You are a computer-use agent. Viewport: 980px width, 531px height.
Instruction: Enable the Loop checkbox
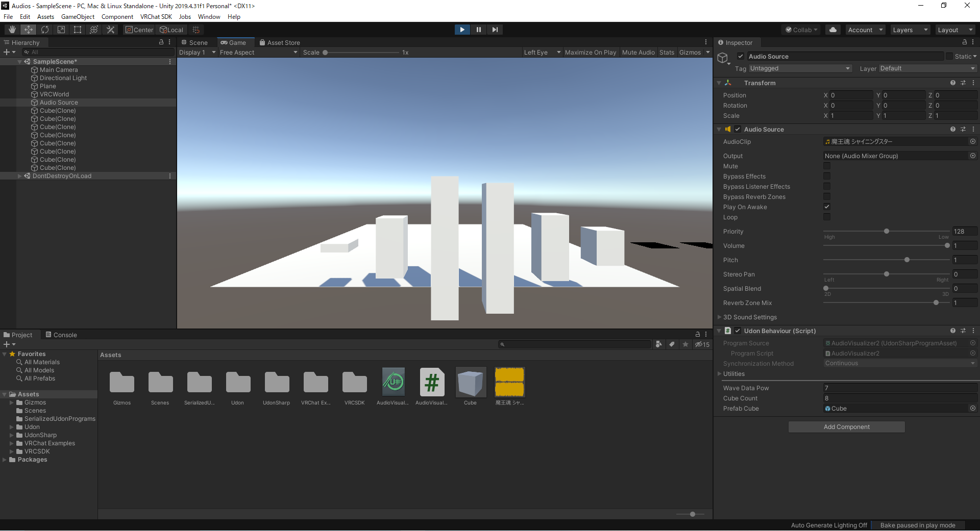tap(827, 217)
